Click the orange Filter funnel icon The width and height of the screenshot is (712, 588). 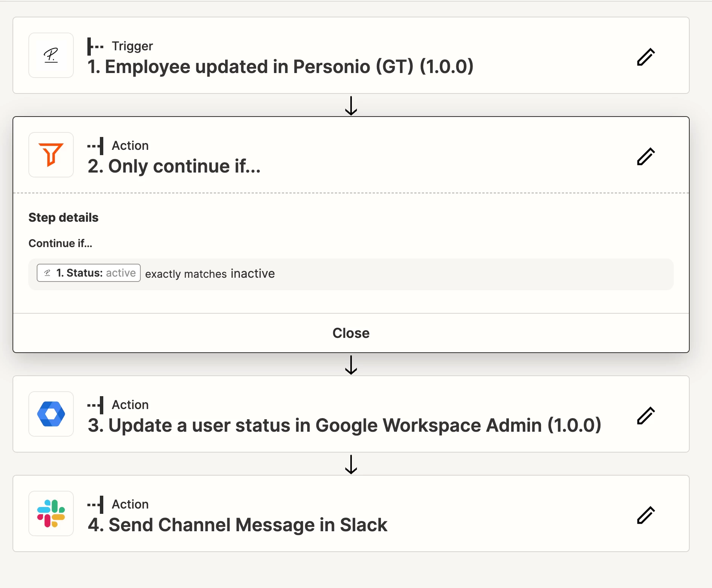point(51,155)
